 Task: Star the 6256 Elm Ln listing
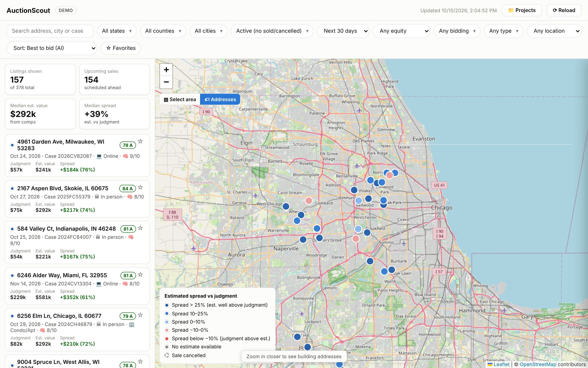140,315
